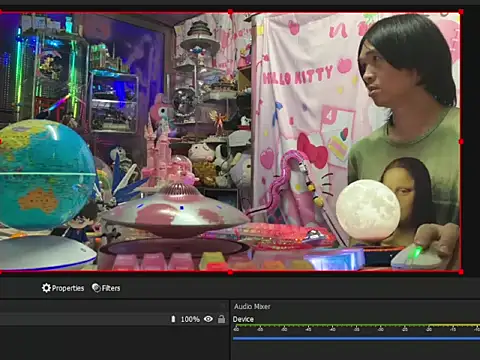
Task: Select the webcam preview showing the globe
Action: [x=230, y=142]
